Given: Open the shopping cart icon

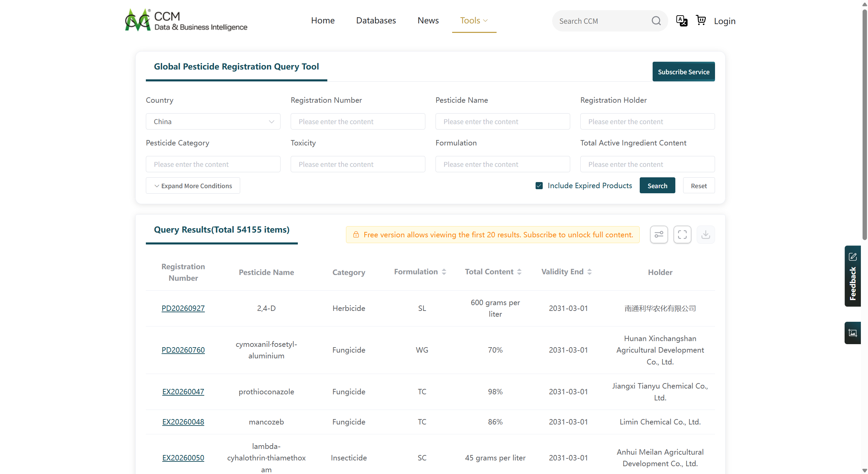Looking at the screenshot, I should pyautogui.click(x=700, y=20).
